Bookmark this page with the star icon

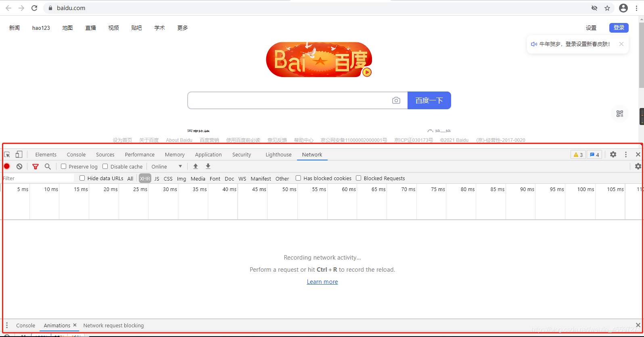click(607, 8)
